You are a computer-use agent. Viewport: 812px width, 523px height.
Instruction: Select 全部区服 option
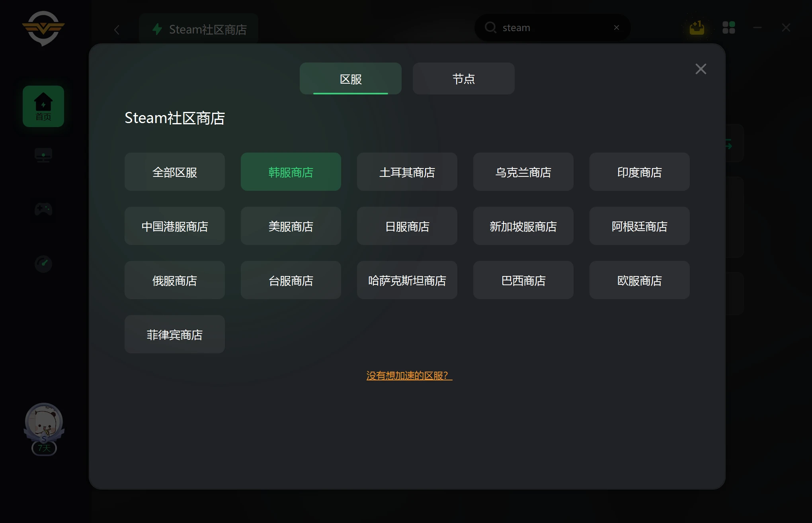pyautogui.click(x=175, y=172)
